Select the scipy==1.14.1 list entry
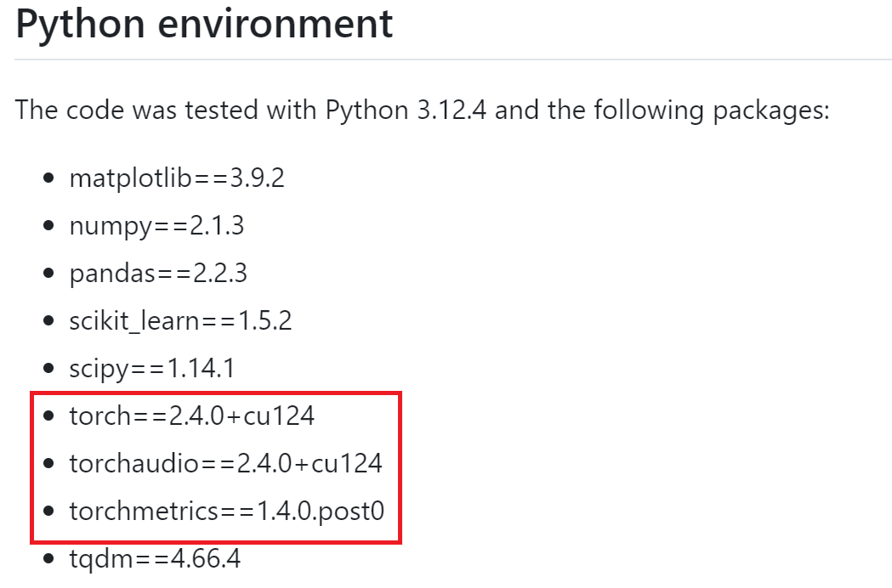The image size is (892, 588). [152, 369]
